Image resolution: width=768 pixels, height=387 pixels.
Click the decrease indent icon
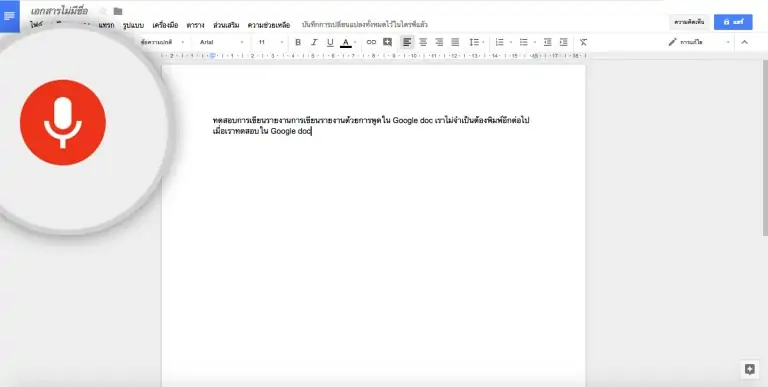(x=548, y=43)
